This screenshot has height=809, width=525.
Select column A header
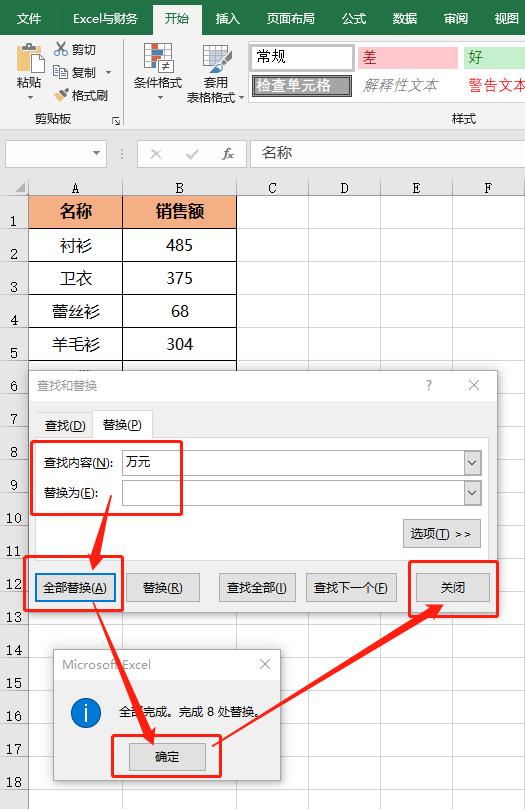pos(75,188)
